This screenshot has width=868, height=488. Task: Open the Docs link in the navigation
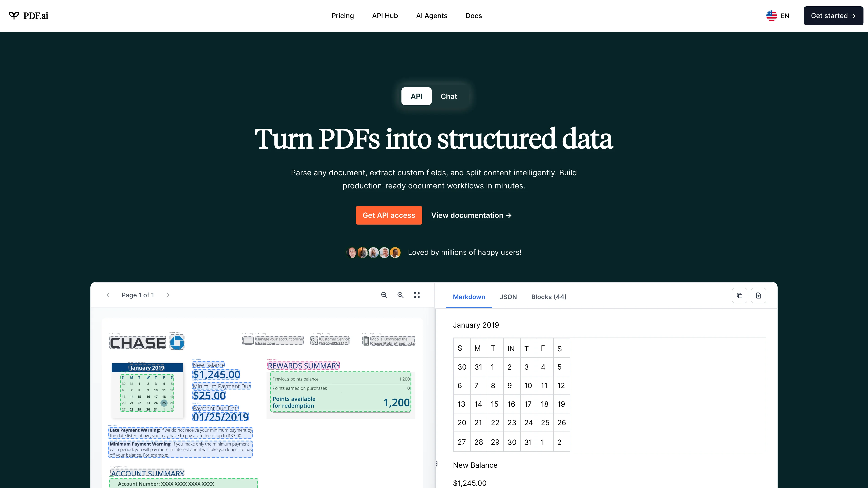(473, 16)
